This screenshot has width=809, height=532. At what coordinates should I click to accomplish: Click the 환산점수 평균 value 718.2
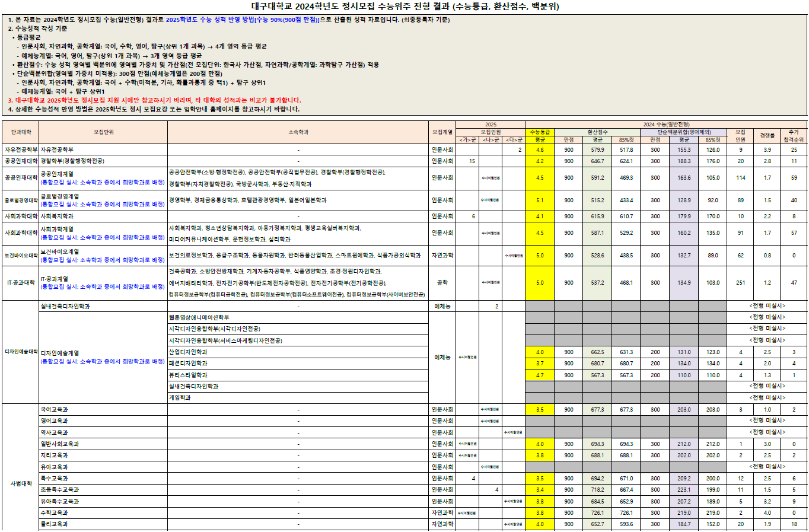[x=597, y=490]
